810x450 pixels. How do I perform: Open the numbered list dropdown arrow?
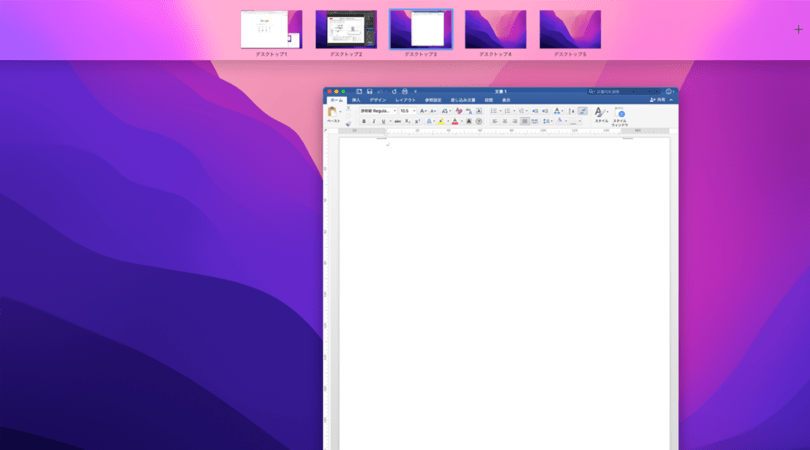pyautogui.click(x=514, y=111)
